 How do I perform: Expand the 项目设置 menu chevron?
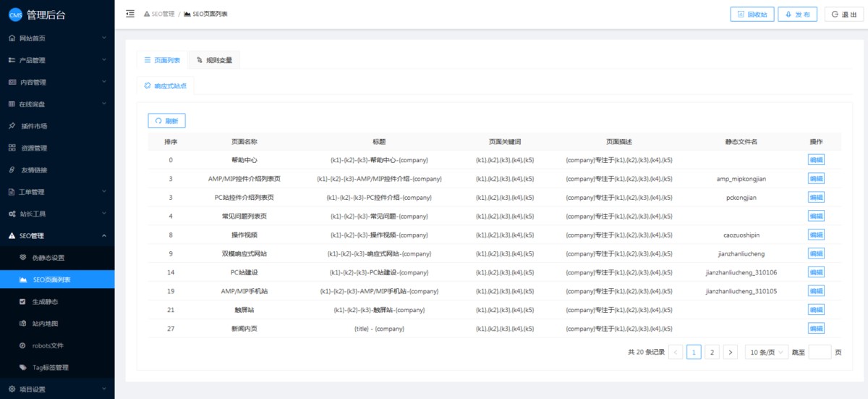pyautogui.click(x=104, y=389)
